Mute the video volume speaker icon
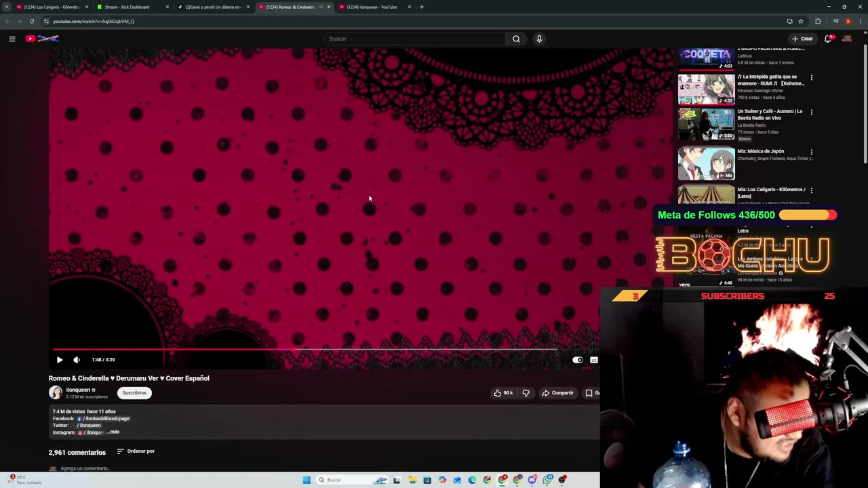 (77, 360)
